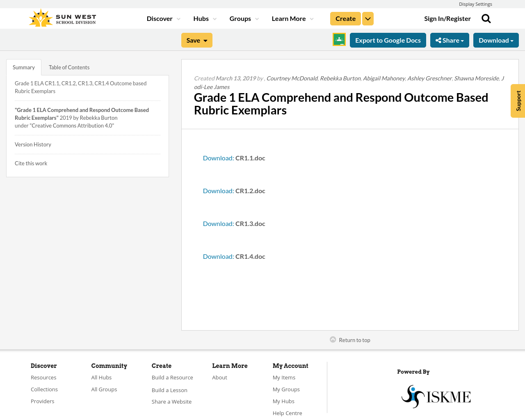Expand the Download dropdown button
The width and height of the screenshot is (525, 420).
(x=495, y=40)
